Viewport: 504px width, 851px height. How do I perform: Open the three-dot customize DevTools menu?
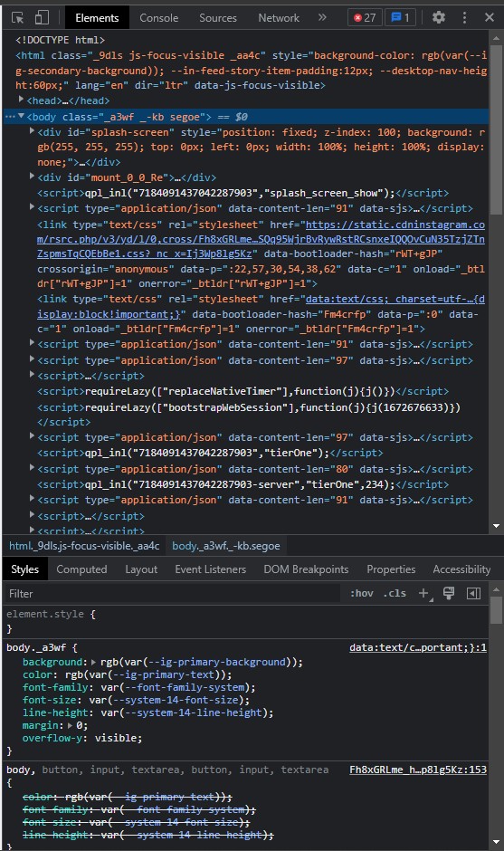click(464, 17)
